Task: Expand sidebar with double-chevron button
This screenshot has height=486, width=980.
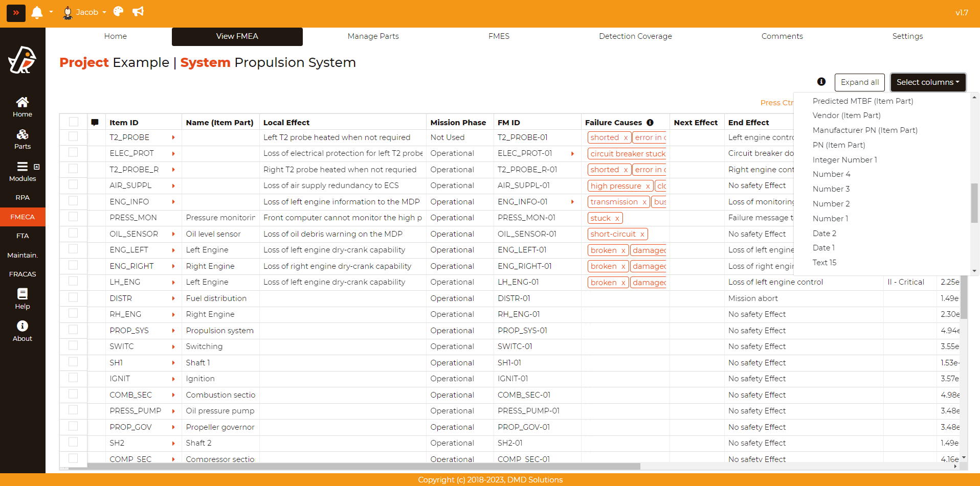Action: (x=16, y=12)
